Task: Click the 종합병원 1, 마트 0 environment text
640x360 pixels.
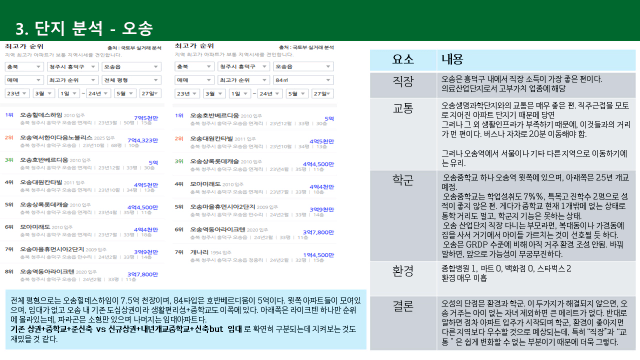Action: (506, 269)
